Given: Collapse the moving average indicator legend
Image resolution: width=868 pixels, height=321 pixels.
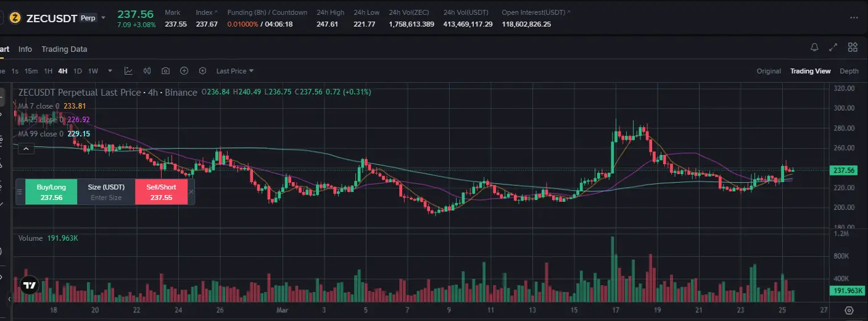Looking at the screenshot, I should pos(25,148).
